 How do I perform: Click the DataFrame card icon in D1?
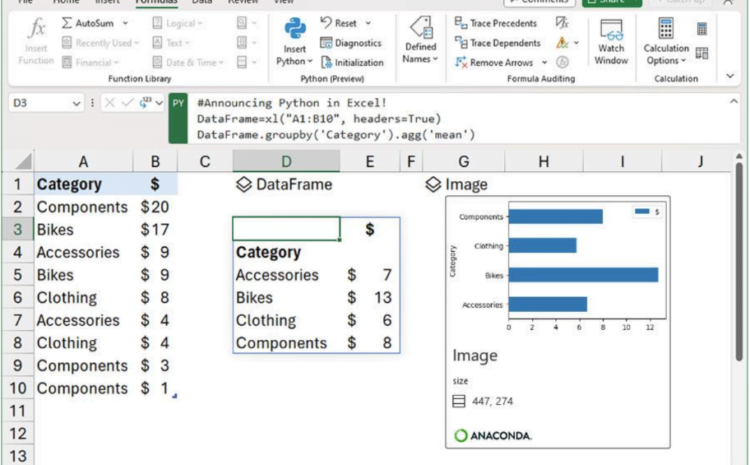pos(244,184)
